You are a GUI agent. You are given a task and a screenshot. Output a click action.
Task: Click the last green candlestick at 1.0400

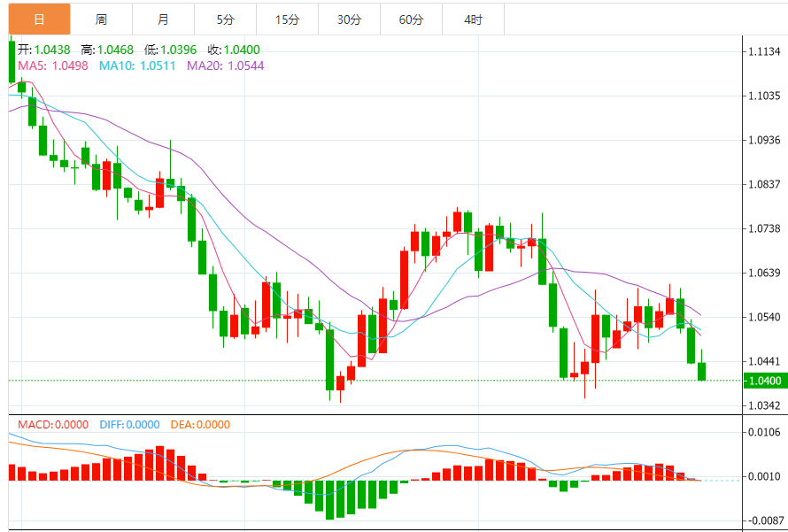click(x=701, y=371)
